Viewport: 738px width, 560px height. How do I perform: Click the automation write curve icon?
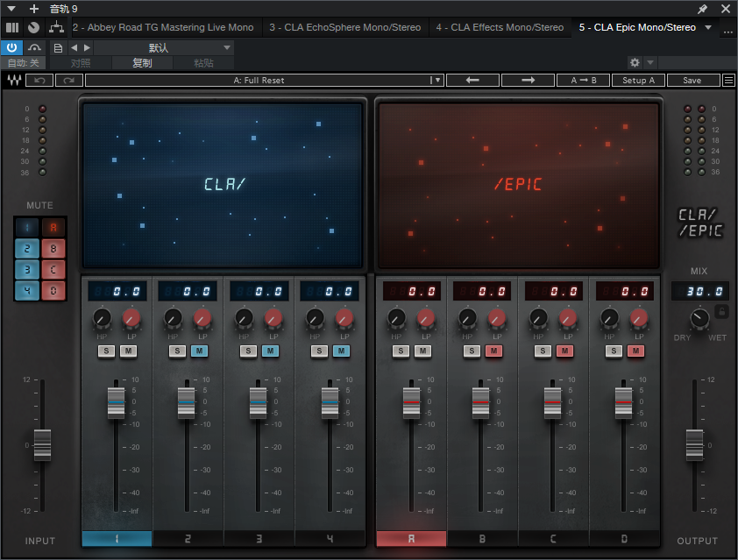(x=34, y=47)
